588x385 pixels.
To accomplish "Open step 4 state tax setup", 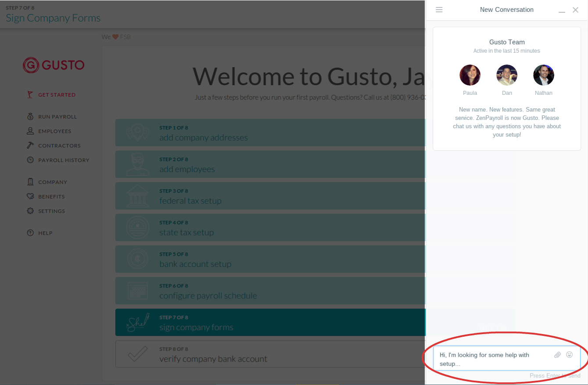I will [x=270, y=227].
